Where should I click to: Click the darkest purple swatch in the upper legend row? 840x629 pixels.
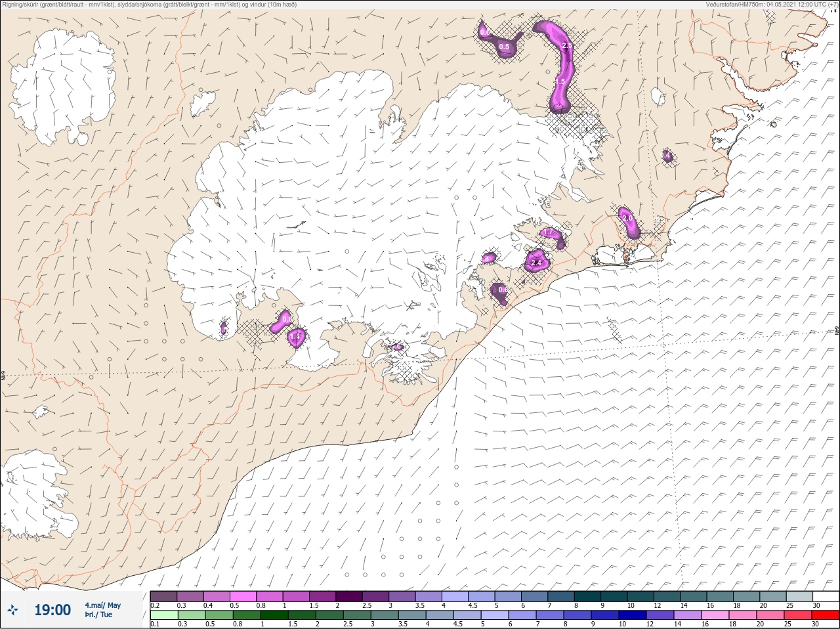(349, 596)
